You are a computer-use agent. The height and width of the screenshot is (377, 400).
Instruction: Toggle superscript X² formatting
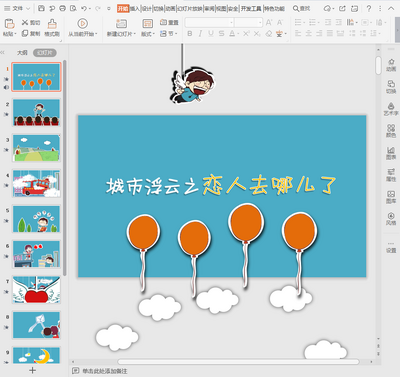[246, 34]
